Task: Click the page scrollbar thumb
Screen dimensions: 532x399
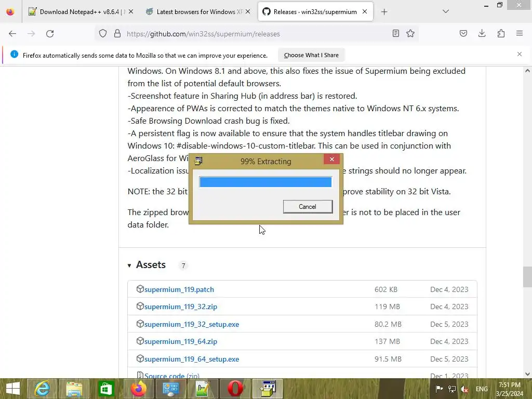Action: coord(527,277)
